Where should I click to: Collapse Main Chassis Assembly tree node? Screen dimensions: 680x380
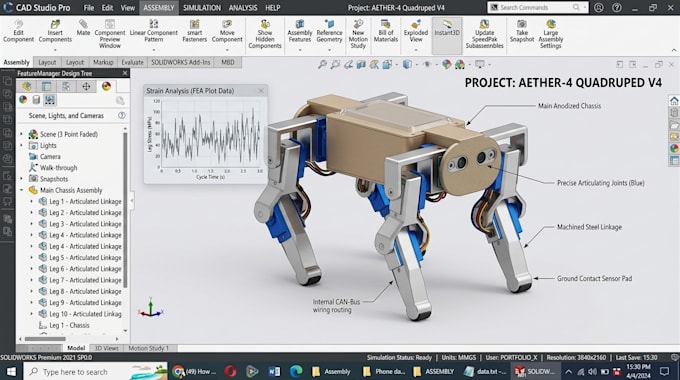(21, 190)
